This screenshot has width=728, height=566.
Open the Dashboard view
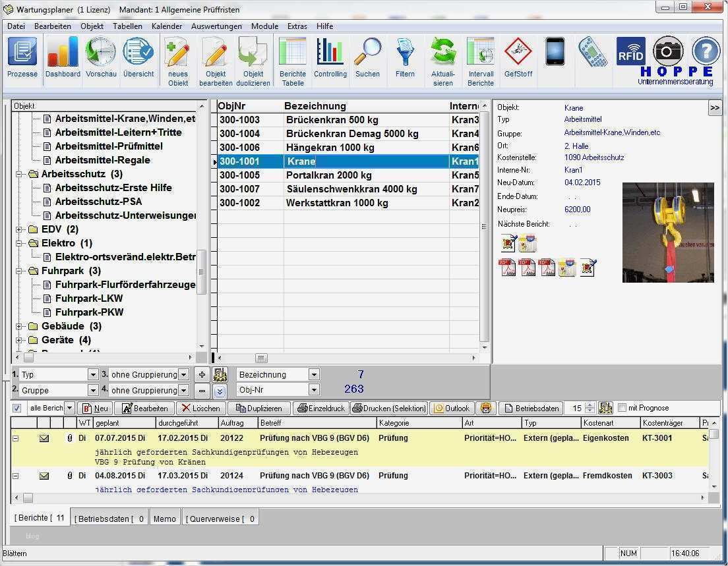pos(63,58)
